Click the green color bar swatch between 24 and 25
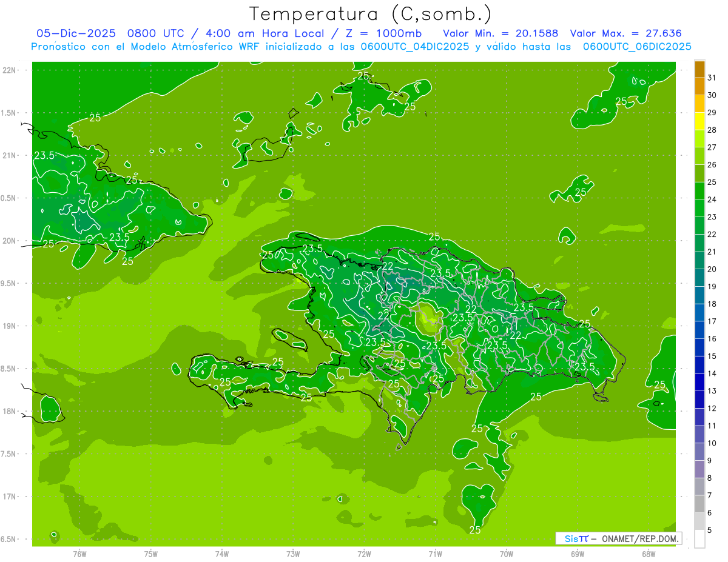The width and height of the screenshot is (728, 562). (x=699, y=191)
